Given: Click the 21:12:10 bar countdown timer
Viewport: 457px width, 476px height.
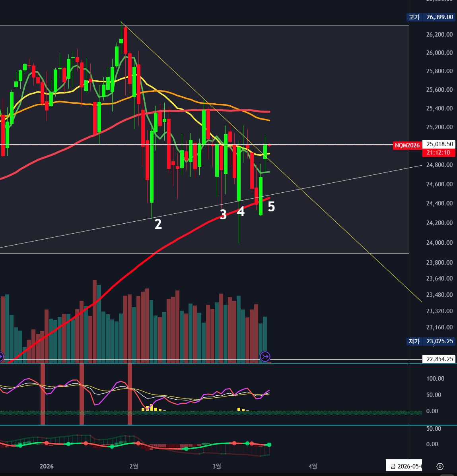Looking at the screenshot, I should (x=438, y=153).
